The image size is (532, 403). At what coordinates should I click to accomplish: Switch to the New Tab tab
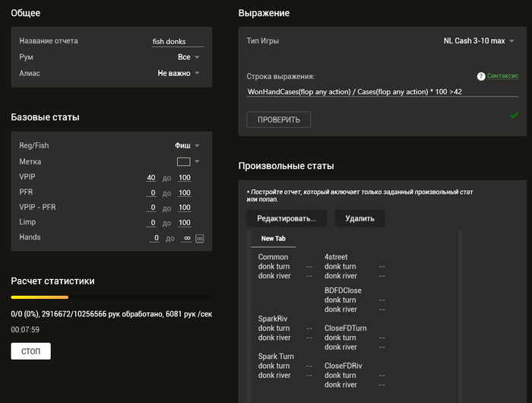click(x=273, y=239)
